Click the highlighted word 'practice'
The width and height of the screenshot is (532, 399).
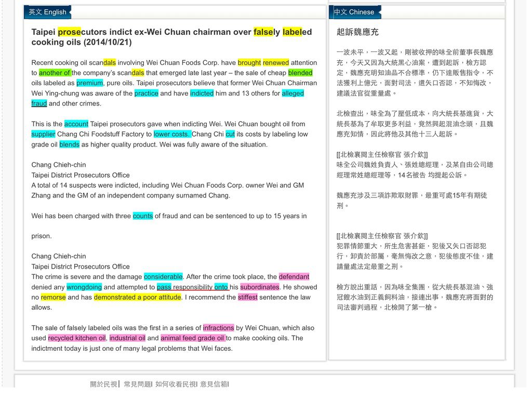tap(146, 94)
